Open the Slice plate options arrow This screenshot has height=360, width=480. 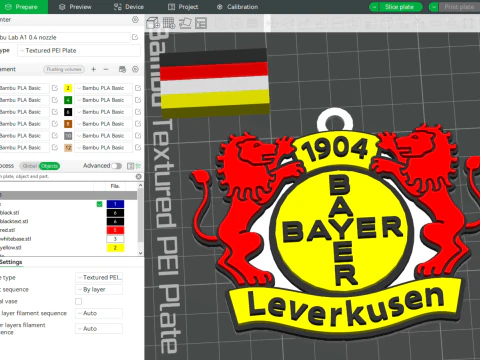(x=374, y=7)
